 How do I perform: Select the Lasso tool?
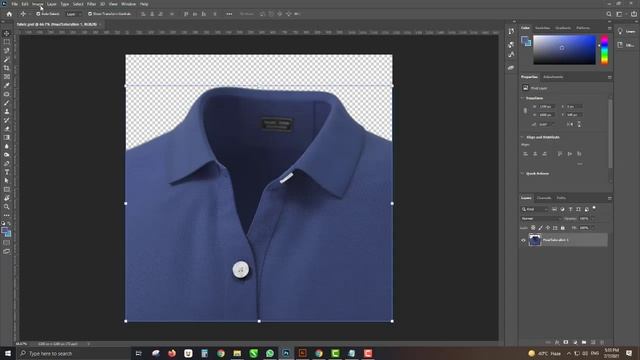[7, 51]
